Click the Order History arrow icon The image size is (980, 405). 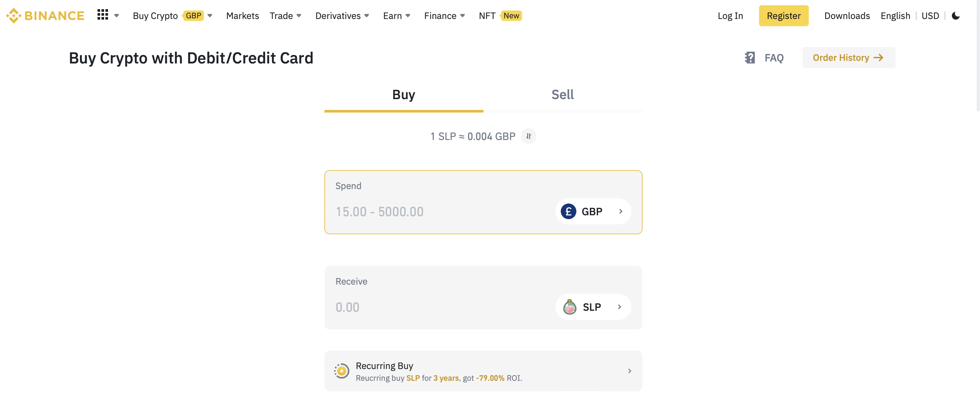point(879,58)
